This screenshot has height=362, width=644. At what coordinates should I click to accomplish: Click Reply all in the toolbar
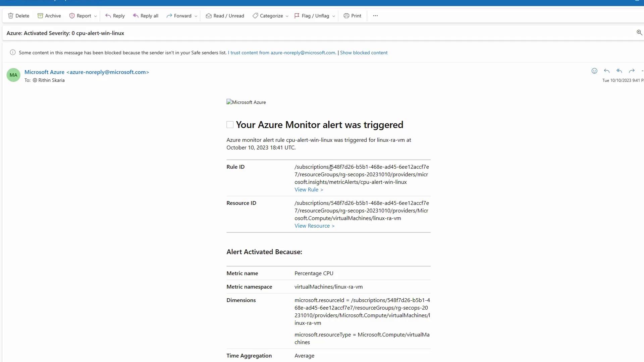point(146,16)
